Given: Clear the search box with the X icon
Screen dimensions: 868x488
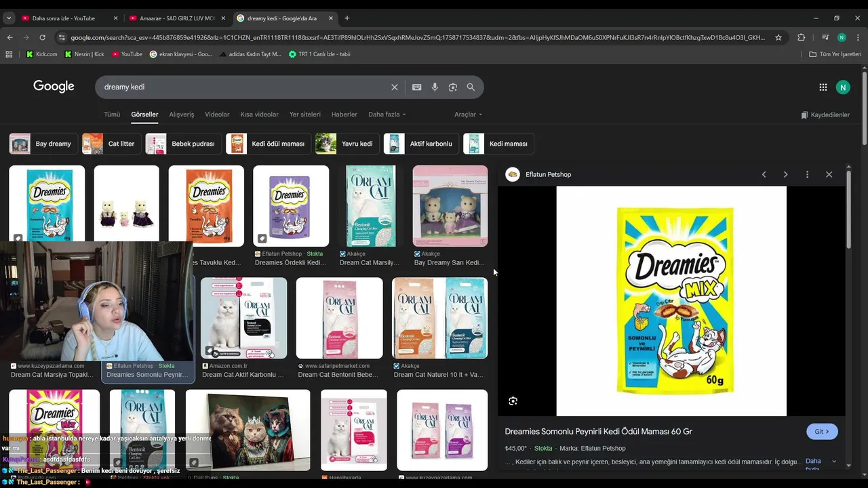Looking at the screenshot, I should coord(395,87).
